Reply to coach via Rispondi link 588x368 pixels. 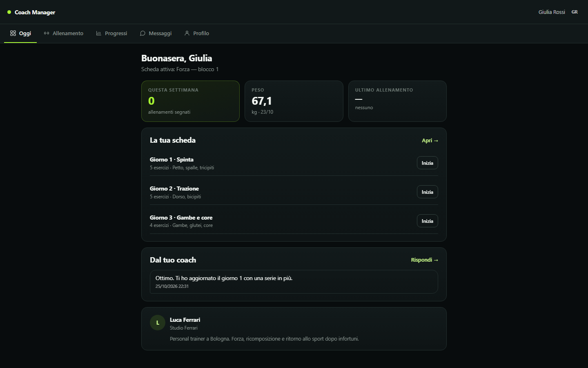coord(425,260)
